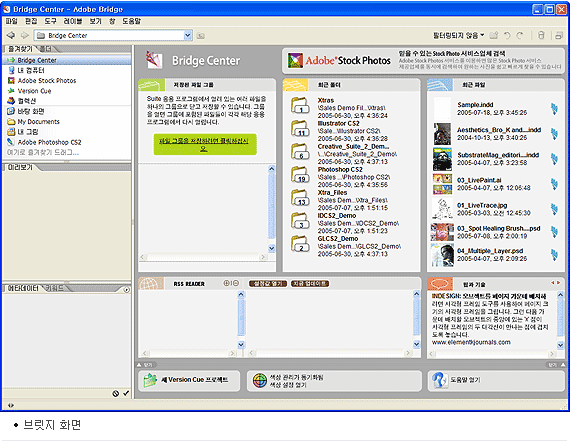Click the RSS Reader minus icon
Image resolution: width=570 pixels, height=447 pixels.
pyautogui.click(x=236, y=283)
